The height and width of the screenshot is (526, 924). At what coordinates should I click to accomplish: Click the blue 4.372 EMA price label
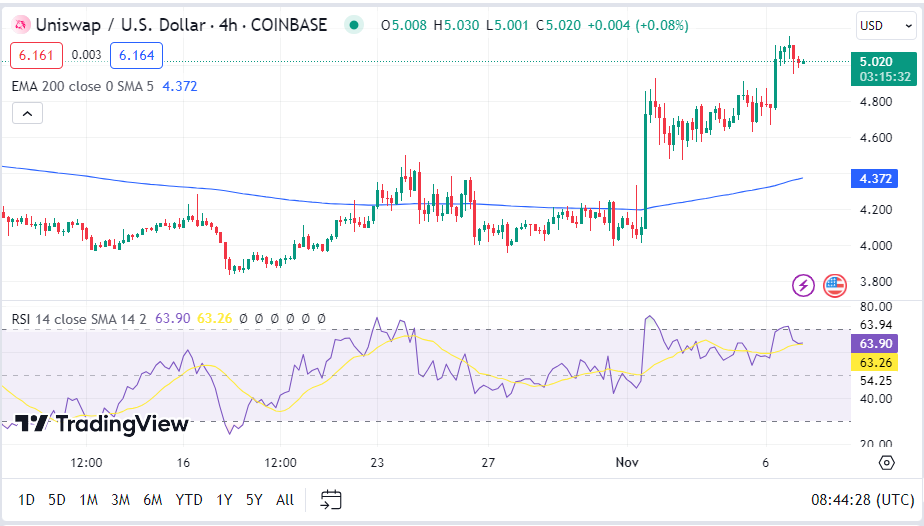coord(876,179)
